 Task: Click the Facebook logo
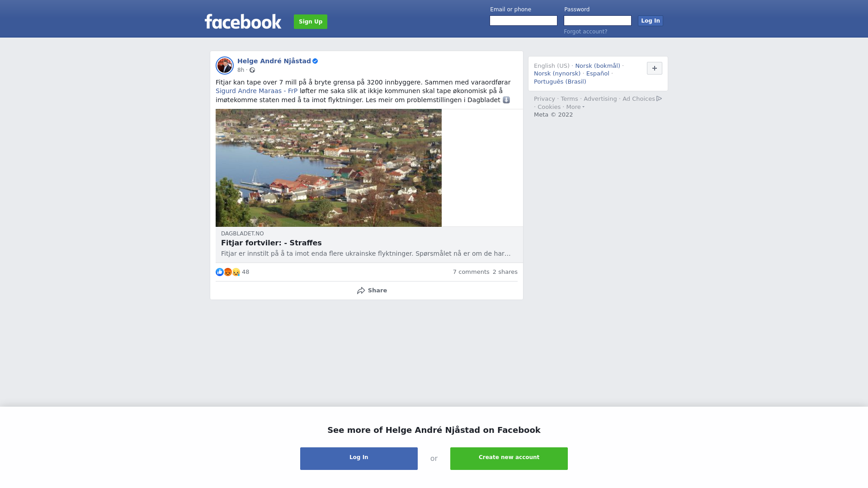(243, 21)
